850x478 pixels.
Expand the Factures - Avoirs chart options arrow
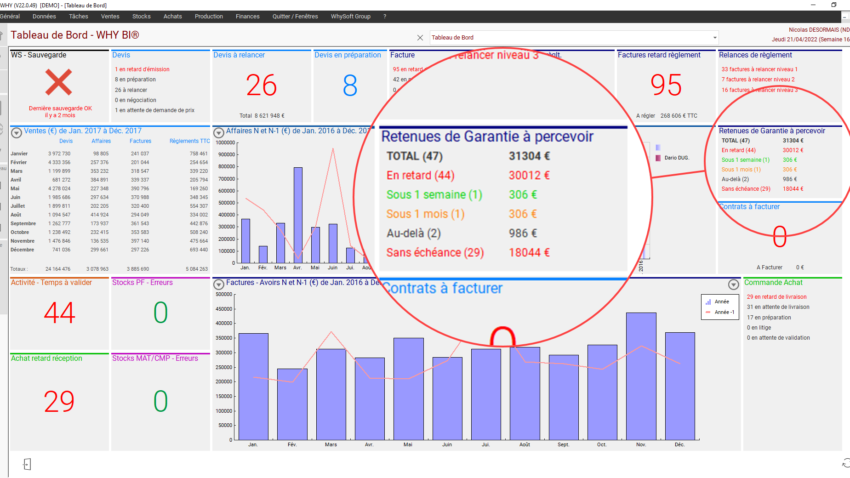(x=218, y=284)
